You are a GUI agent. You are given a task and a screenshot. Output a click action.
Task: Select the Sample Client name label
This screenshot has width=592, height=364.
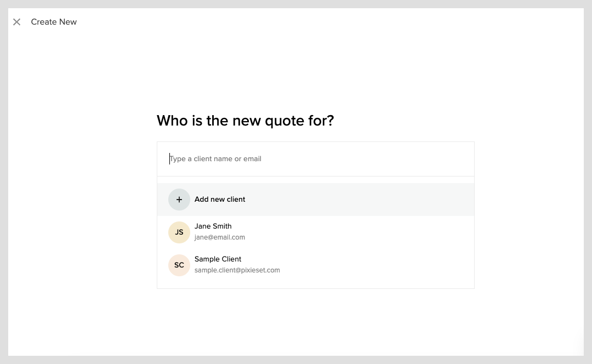pyautogui.click(x=218, y=259)
